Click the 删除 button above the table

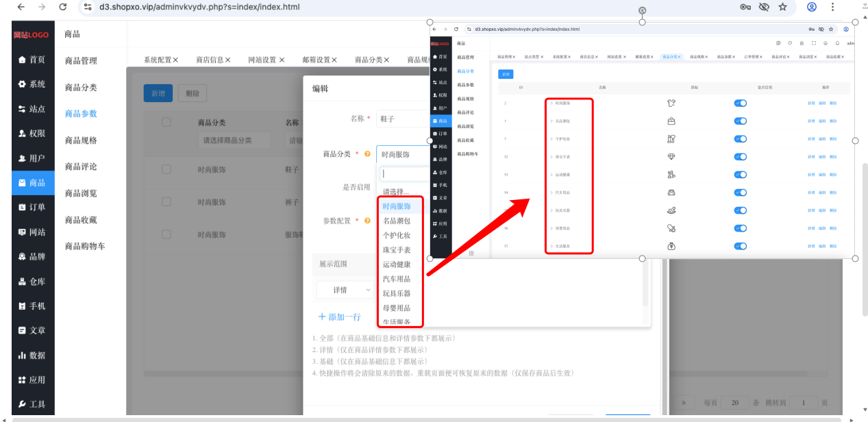coord(193,93)
